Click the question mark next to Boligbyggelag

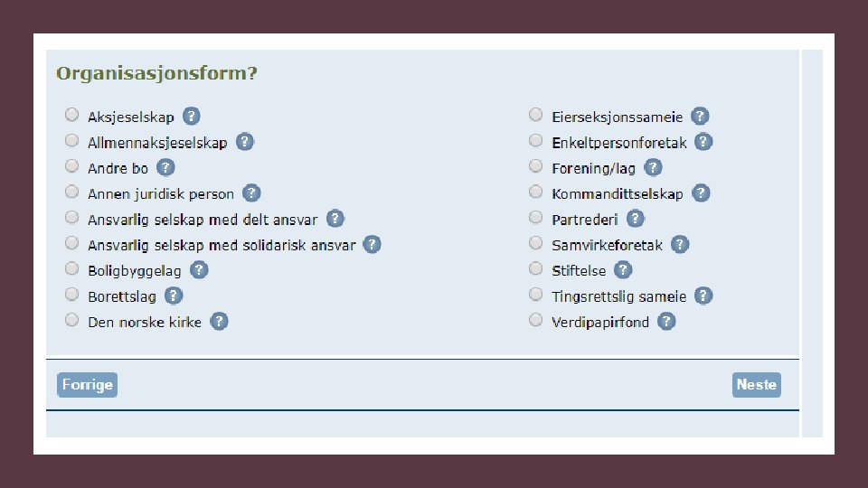[x=199, y=270]
